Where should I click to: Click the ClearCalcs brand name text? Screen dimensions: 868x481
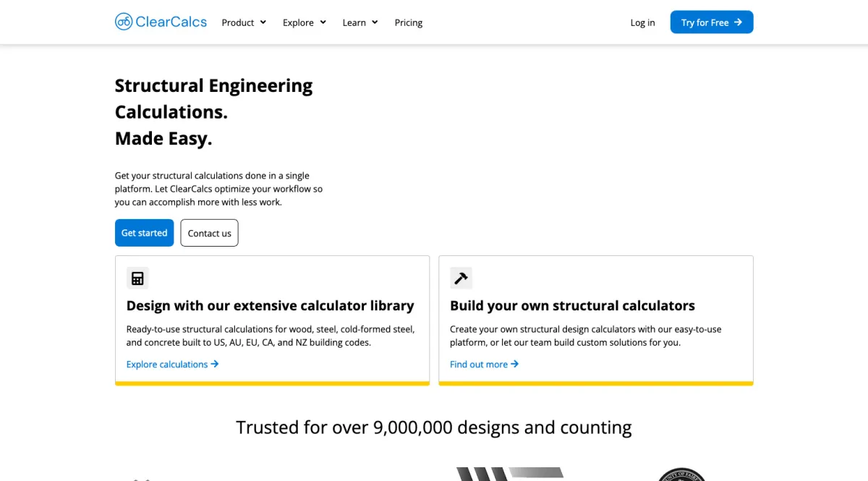(x=171, y=22)
